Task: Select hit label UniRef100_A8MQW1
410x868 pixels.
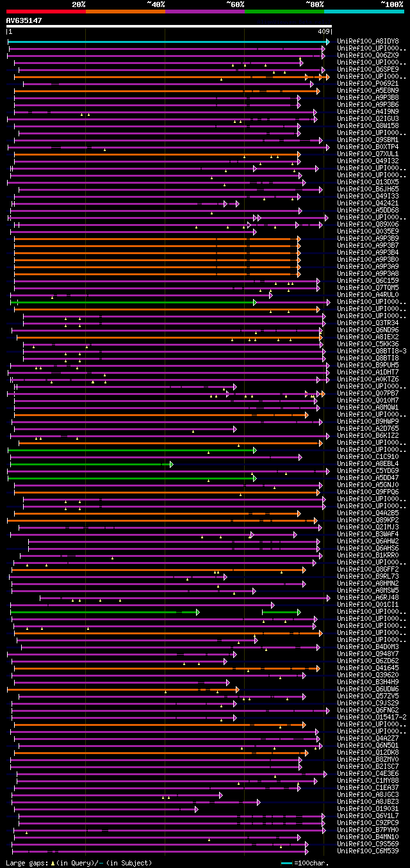Action: [x=369, y=408]
